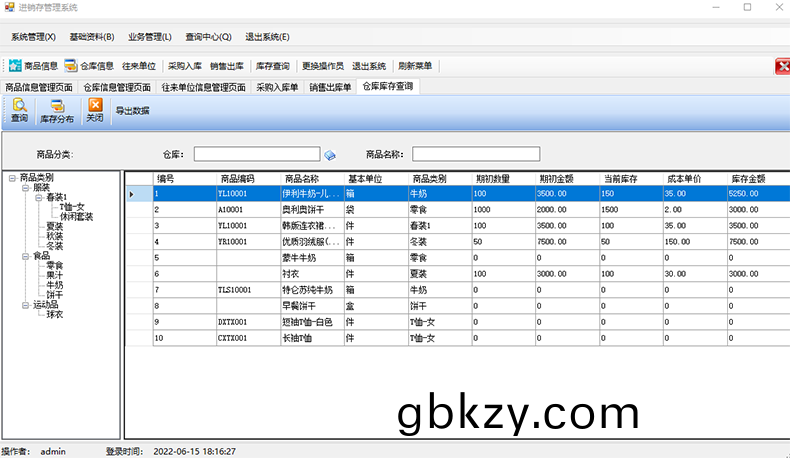
Task: Collapse 食品 tree node
Action: point(25,256)
